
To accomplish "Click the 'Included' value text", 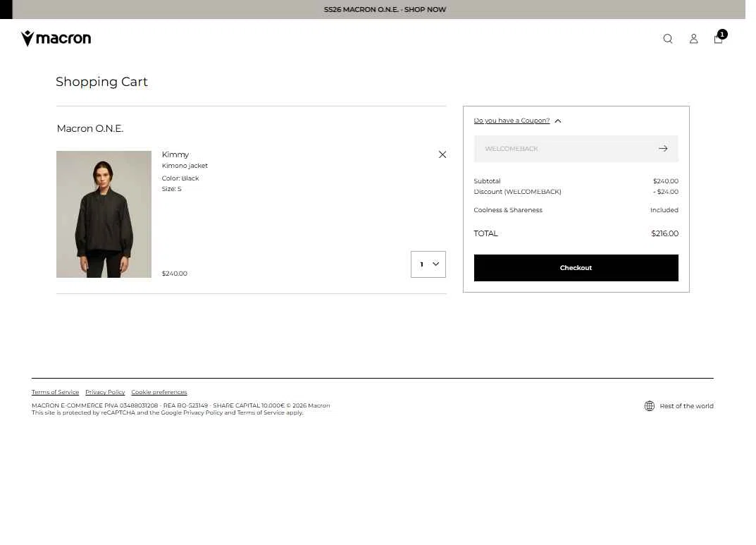I will coord(664,210).
